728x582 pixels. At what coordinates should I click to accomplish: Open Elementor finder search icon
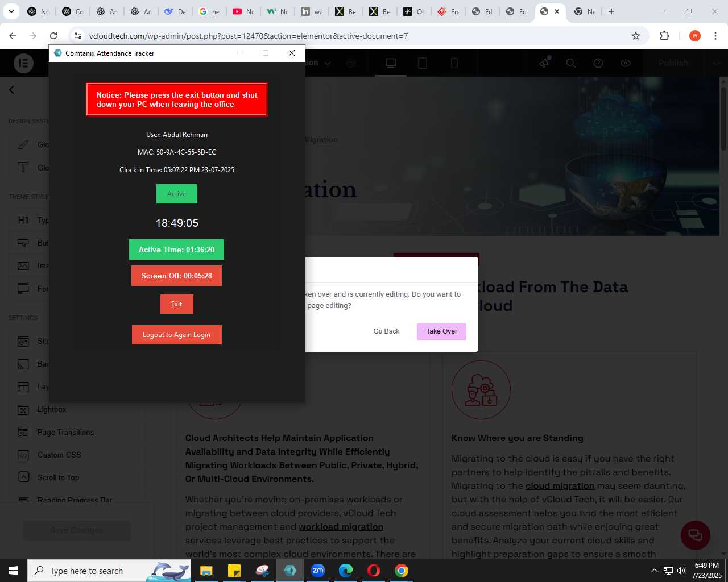571,63
